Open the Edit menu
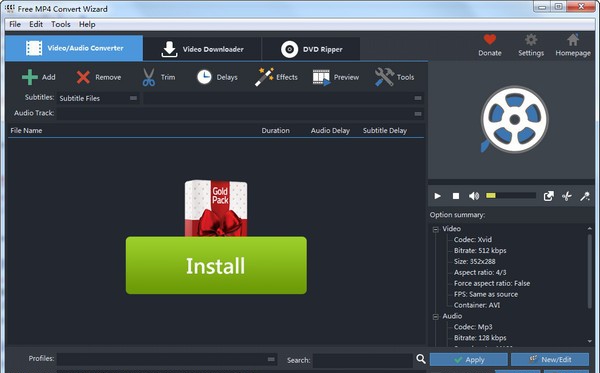600x373 pixels. click(x=36, y=24)
